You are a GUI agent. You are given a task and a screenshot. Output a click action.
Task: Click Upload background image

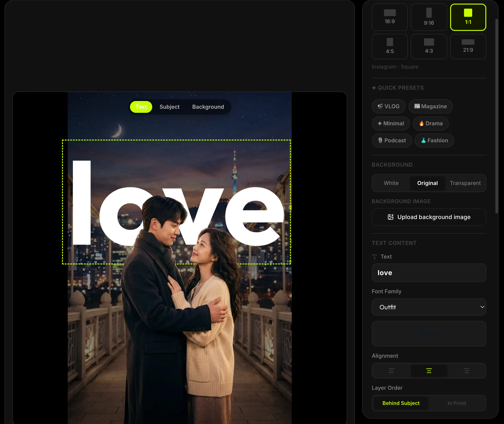point(429,217)
